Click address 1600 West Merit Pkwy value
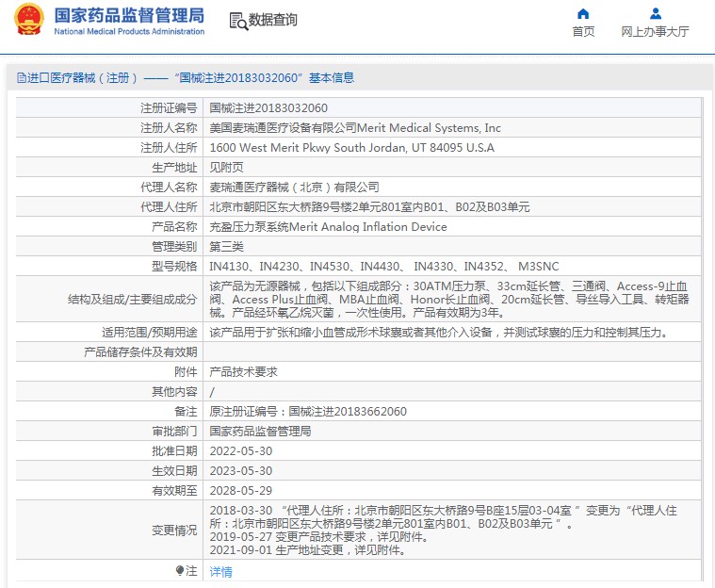Screen dimensions: 715x588 (351, 147)
